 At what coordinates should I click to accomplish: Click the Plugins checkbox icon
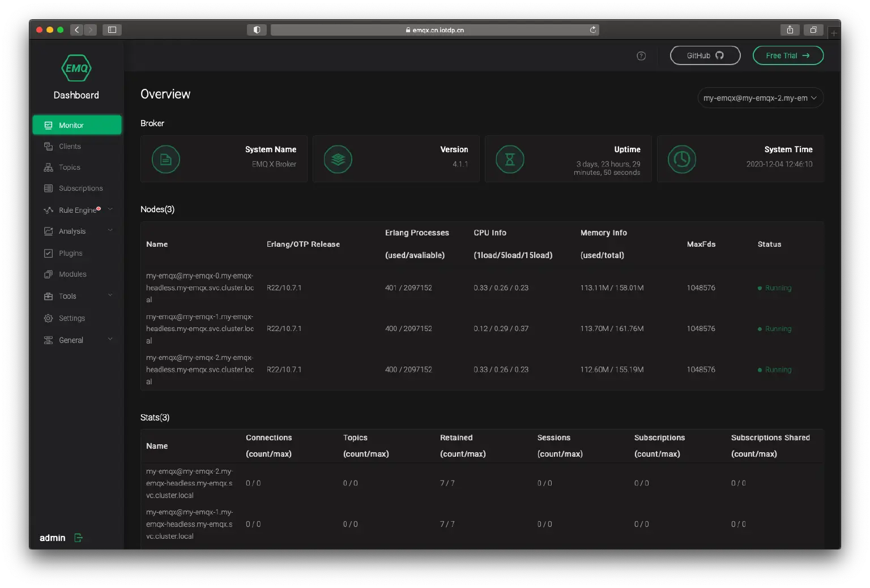(49, 253)
